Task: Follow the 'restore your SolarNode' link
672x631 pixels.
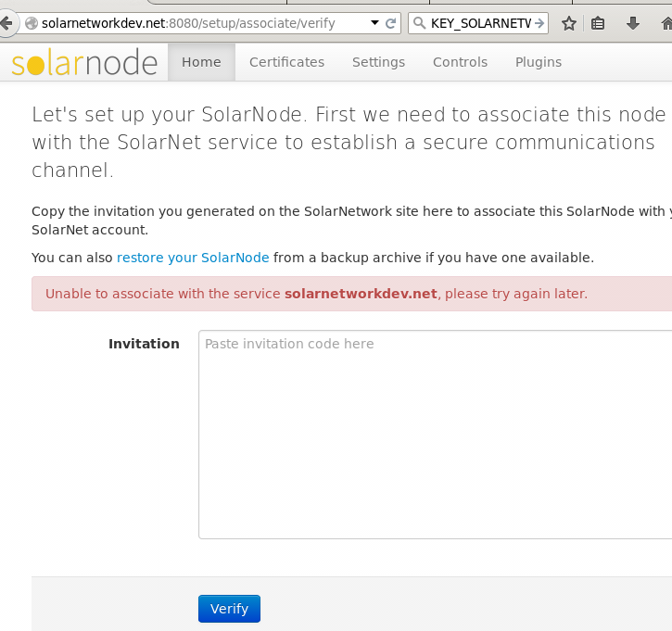Action: [x=193, y=258]
